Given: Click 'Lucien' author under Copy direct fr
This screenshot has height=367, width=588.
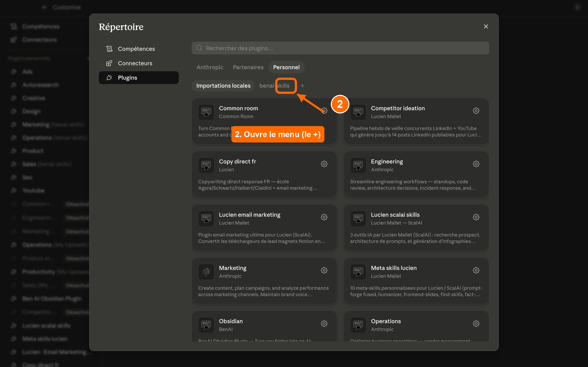Looking at the screenshot, I should 226,170.
